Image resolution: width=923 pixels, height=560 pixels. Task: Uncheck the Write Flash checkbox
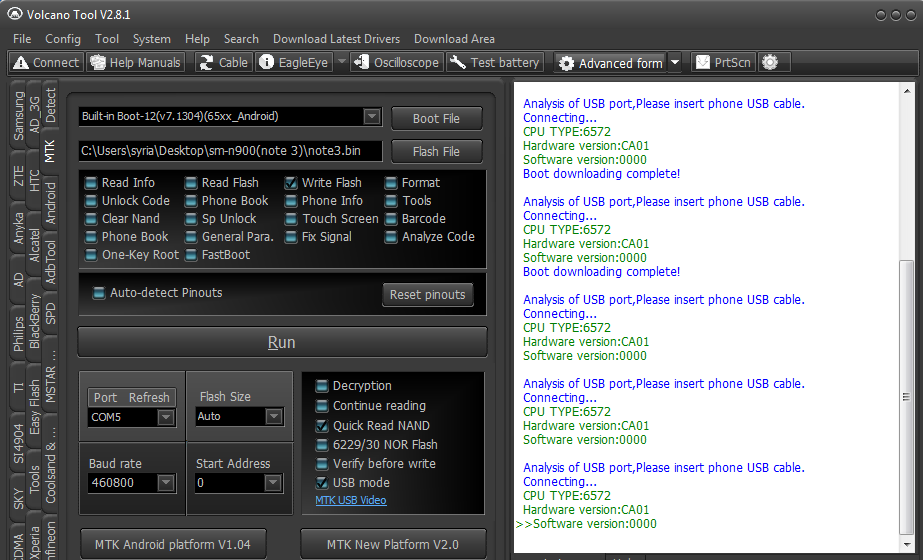pyautogui.click(x=291, y=183)
